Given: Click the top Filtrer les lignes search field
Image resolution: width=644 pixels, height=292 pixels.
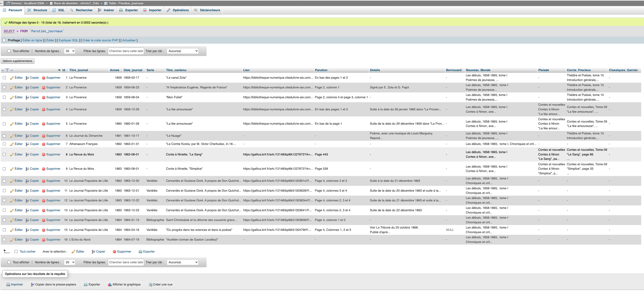Looking at the screenshot, I should pyautogui.click(x=126, y=51).
